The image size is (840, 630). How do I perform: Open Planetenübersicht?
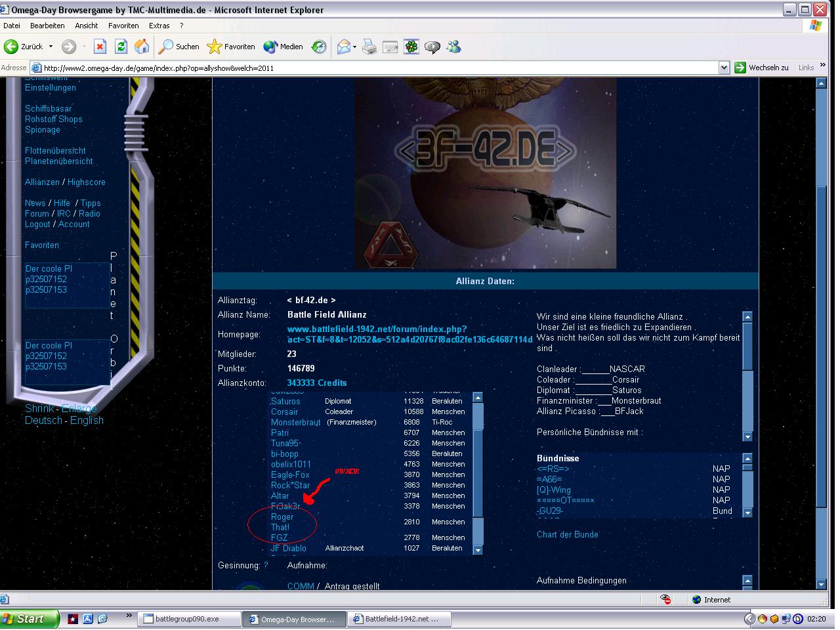[59, 161]
